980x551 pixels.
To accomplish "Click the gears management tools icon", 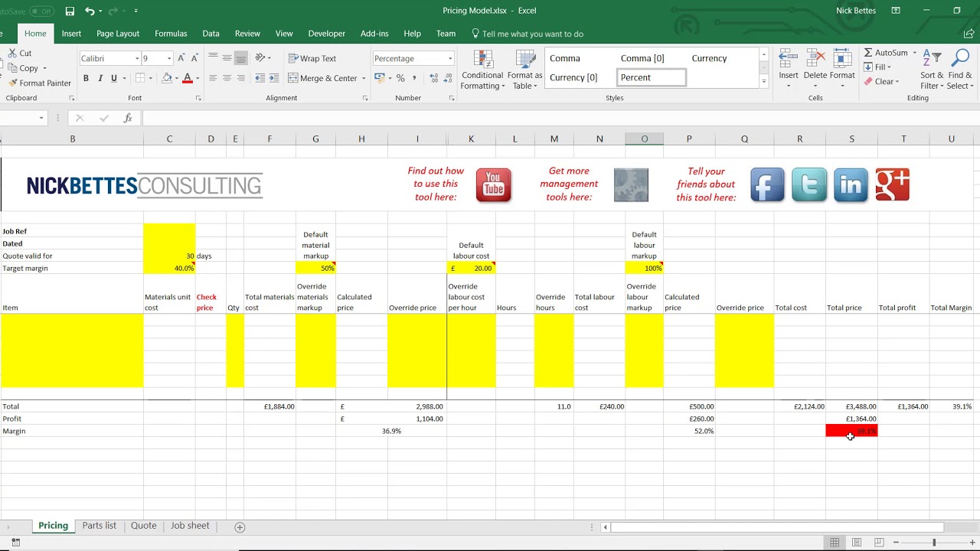I will click(631, 185).
